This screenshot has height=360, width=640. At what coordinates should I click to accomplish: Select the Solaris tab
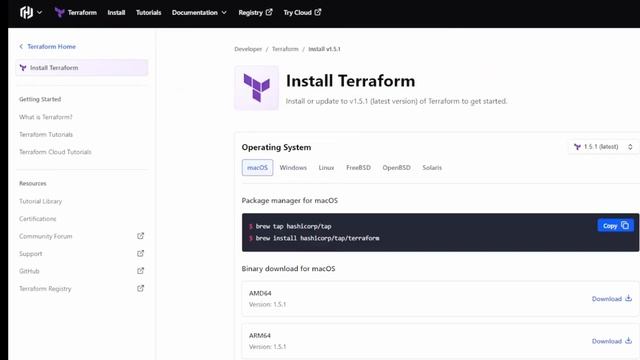(432, 168)
